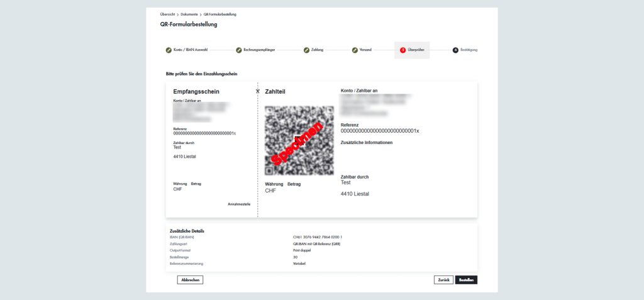This screenshot has height=300, width=644.
Task: Click the 'Referenznummerierung' label
Action: (x=186, y=264)
